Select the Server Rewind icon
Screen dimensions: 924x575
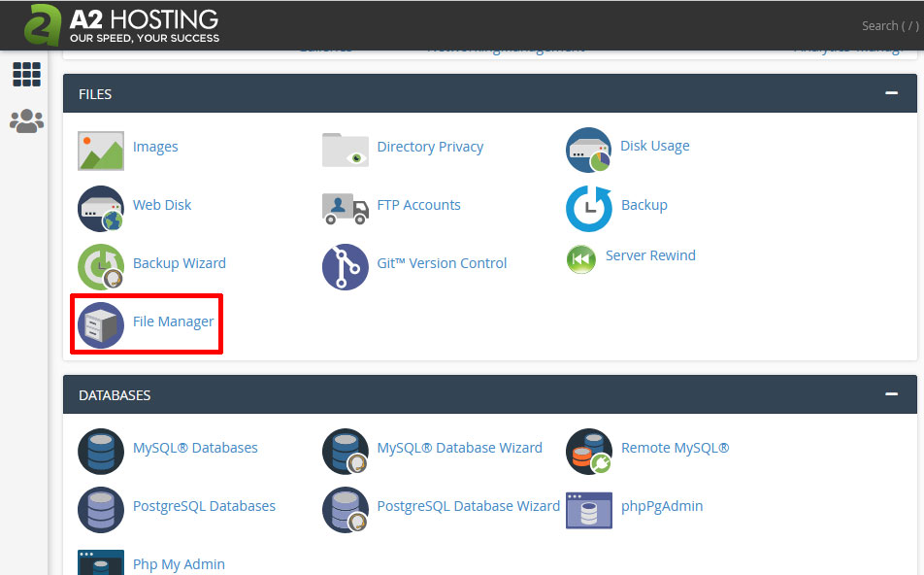581,258
